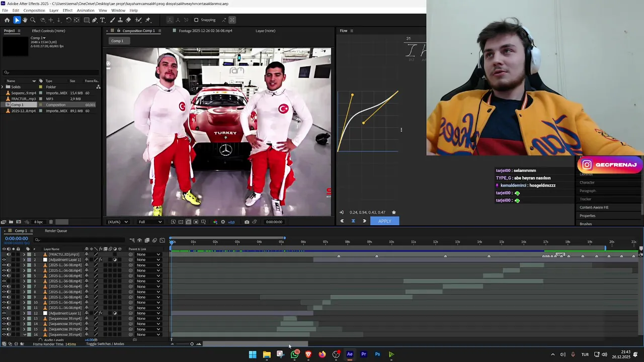Hide layer 12 Adjustment Layer 1 eye

4,313
